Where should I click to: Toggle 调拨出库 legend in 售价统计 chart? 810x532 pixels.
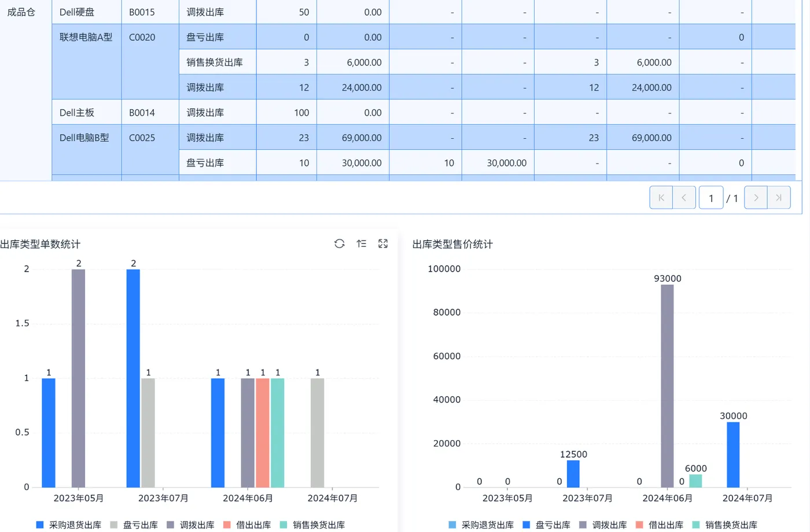[603, 525]
